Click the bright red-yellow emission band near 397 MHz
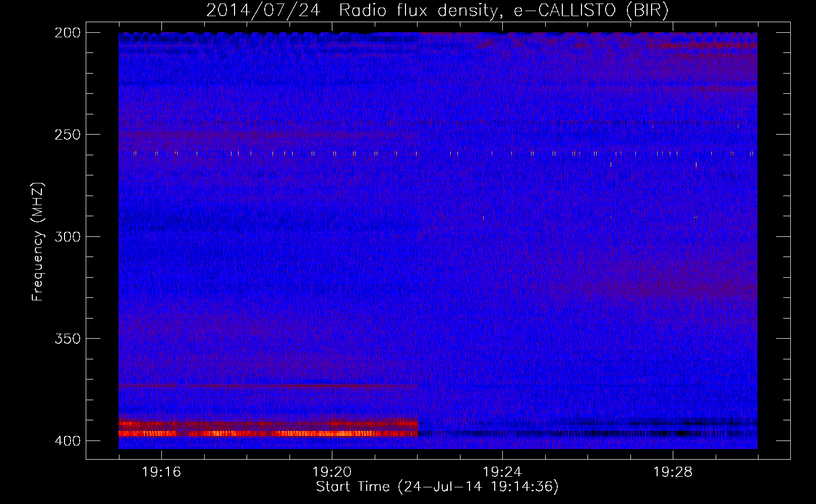 pyautogui.click(x=268, y=433)
